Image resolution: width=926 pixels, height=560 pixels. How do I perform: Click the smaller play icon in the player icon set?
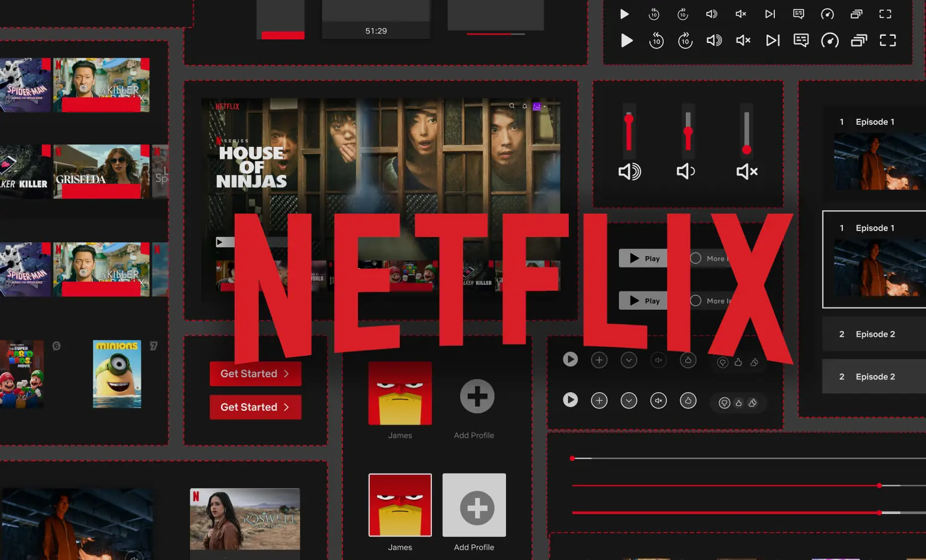tap(624, 14)
